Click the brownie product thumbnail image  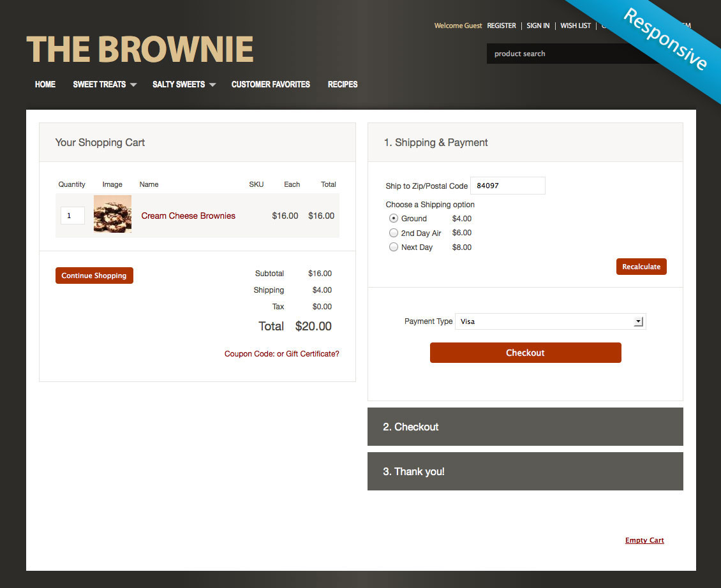112,214
